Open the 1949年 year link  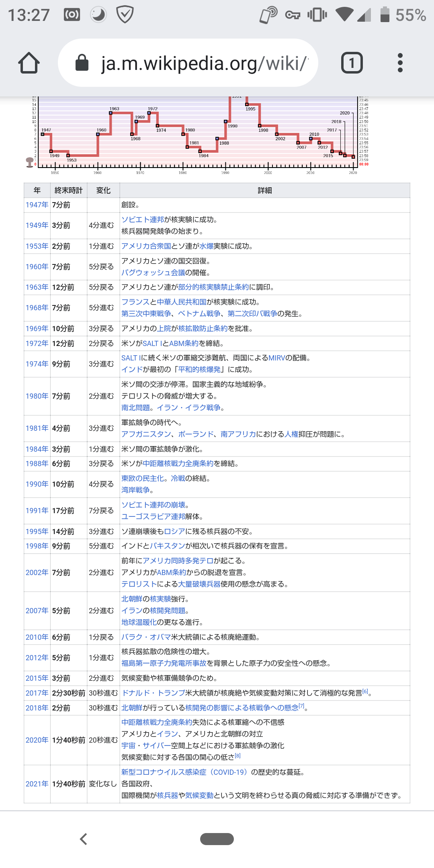[37, 225]
